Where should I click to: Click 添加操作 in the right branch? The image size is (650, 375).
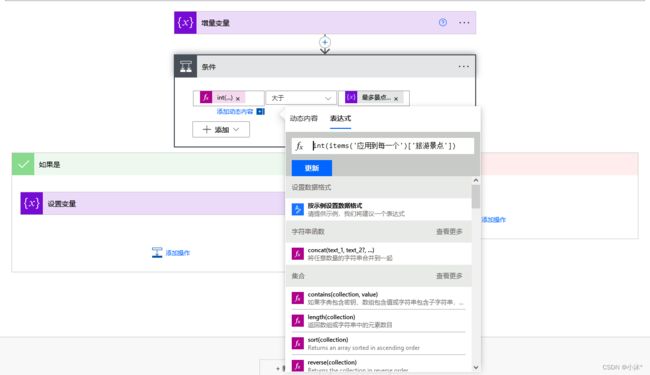[x=493, y=220]
